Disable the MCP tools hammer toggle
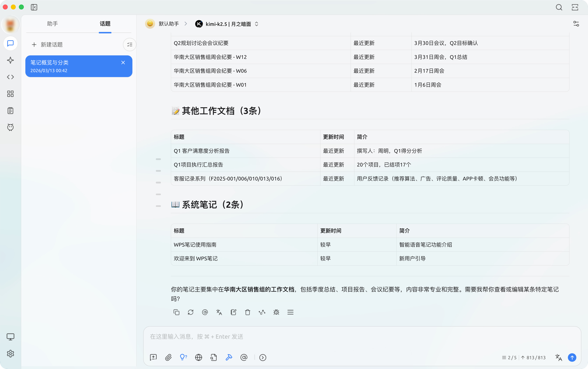This screenshot has height=369, width=588. (x=229, y=357)
